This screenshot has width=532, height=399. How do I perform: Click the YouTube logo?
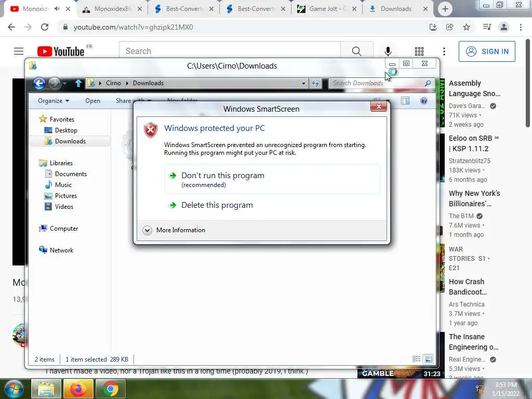[x=61, y=51]
